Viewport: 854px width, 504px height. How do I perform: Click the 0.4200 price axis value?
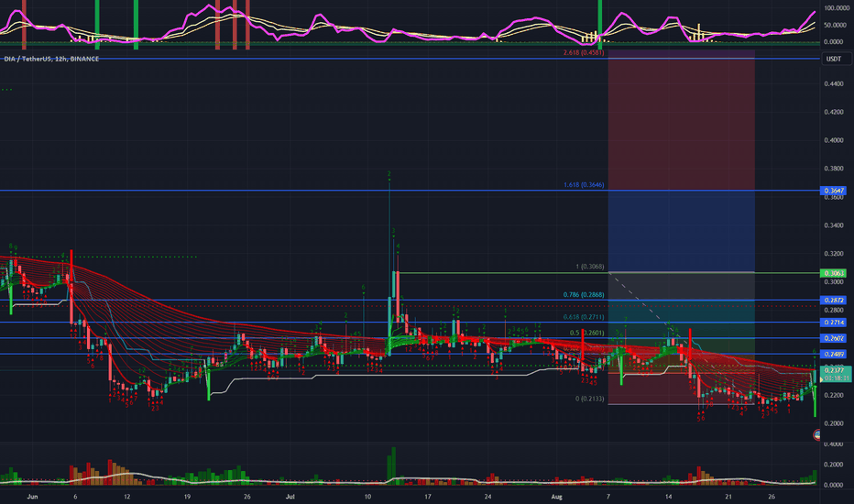834,112
